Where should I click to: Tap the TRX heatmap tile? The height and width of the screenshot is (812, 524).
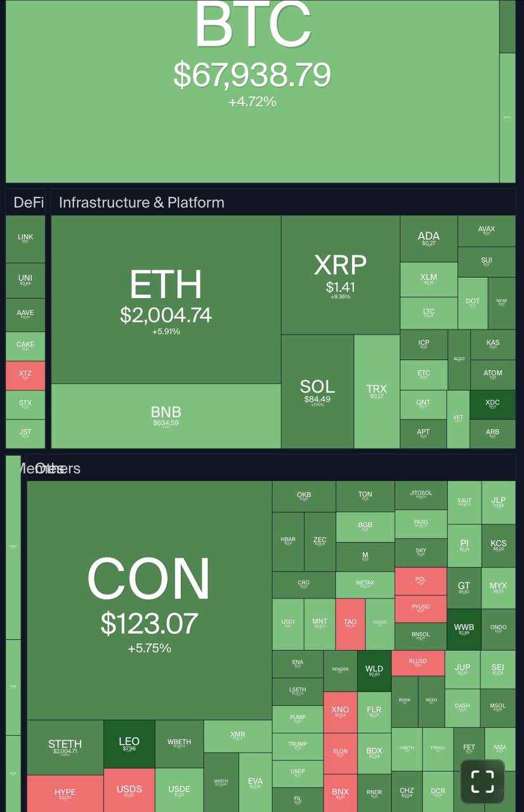(x=376, y=392)
